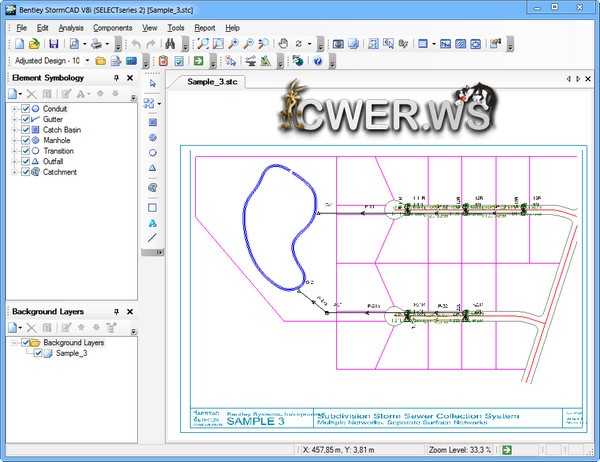Viewport: 600px width, 462px height.
Task: Switch to the Sample_3.stc tab
Action: pyautogui.click(x=214, y=79)
